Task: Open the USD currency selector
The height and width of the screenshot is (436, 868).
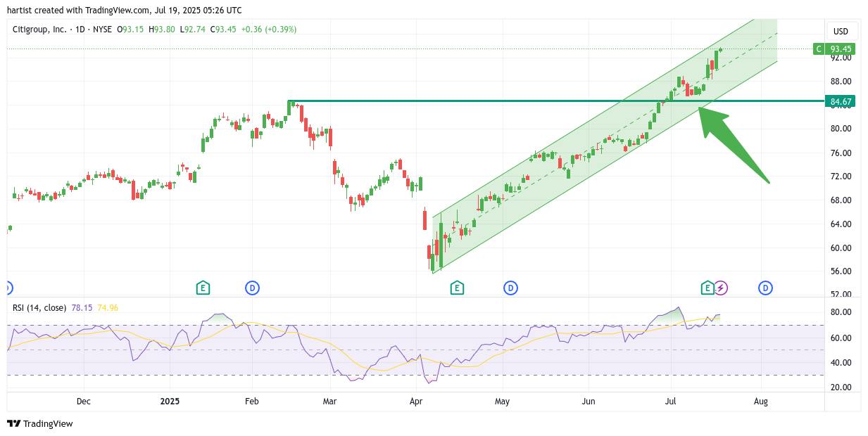Action: pyautogui.click(x=841, y=32)
